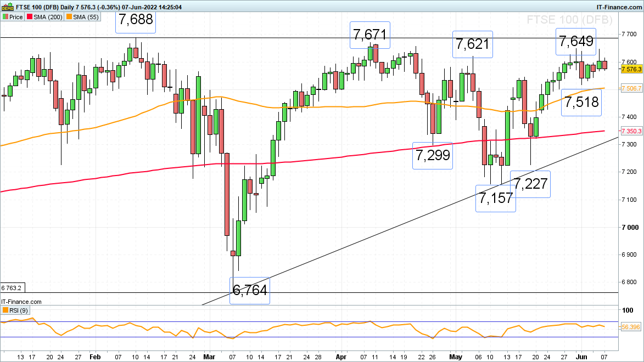Viewport: 644px width, 362px height.
Task: Click the orange RSI color swatch
Action: [x=5, y=310]
